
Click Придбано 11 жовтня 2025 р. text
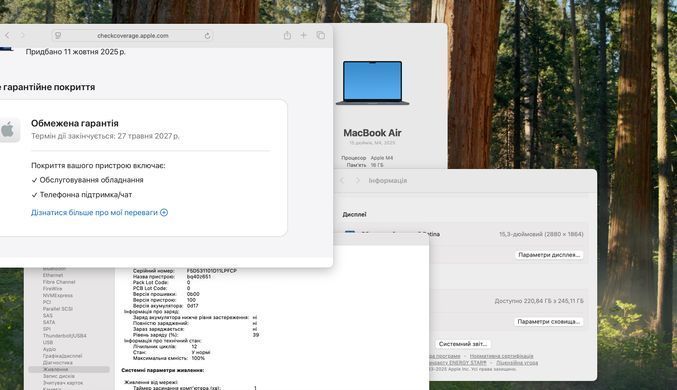coord(76,52)
